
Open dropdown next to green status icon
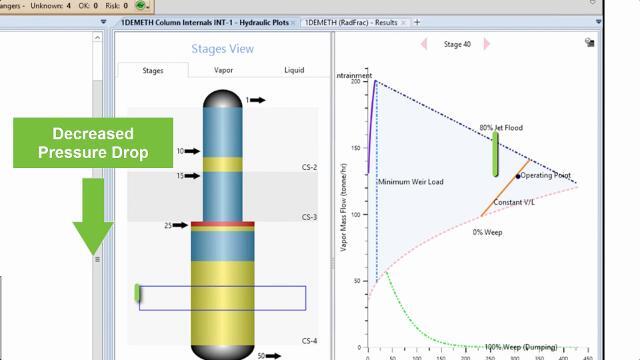[x=147, y=7]
